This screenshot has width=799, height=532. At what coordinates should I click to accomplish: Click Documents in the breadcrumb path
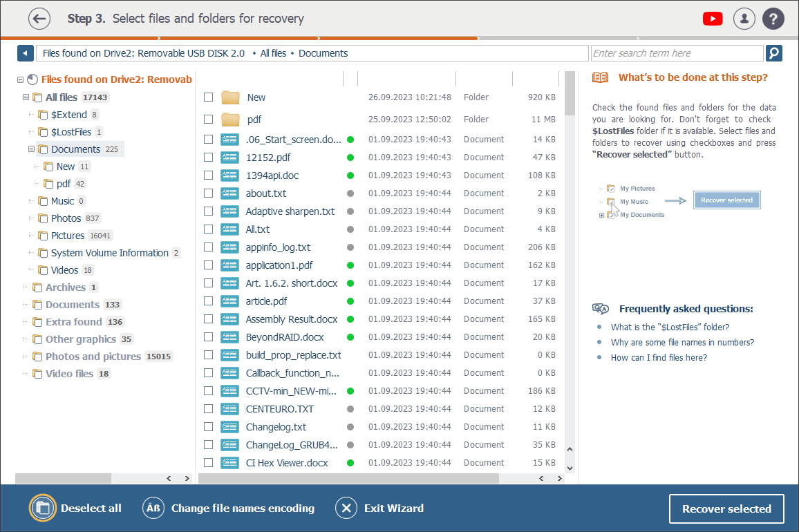[323, 53]
